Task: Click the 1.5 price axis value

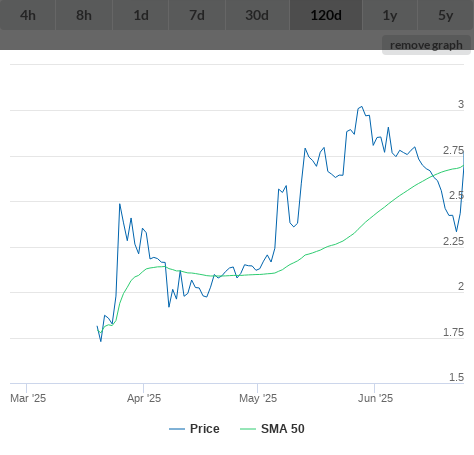Action: click(x=456, y=377)
